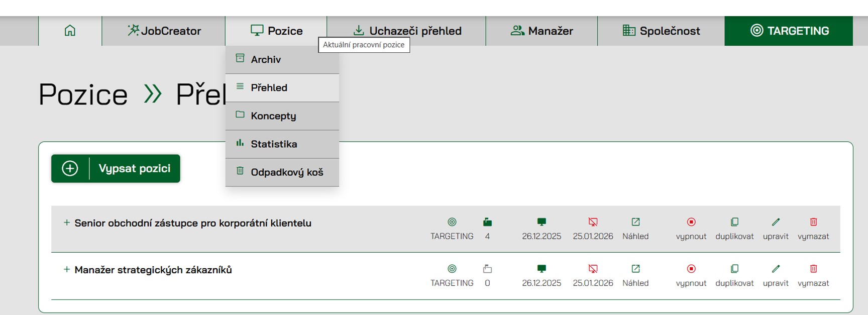The width and height of the screenshot is (868, 315).
Task: Open the JobCreator tab
Action: [x=164, y=31]
